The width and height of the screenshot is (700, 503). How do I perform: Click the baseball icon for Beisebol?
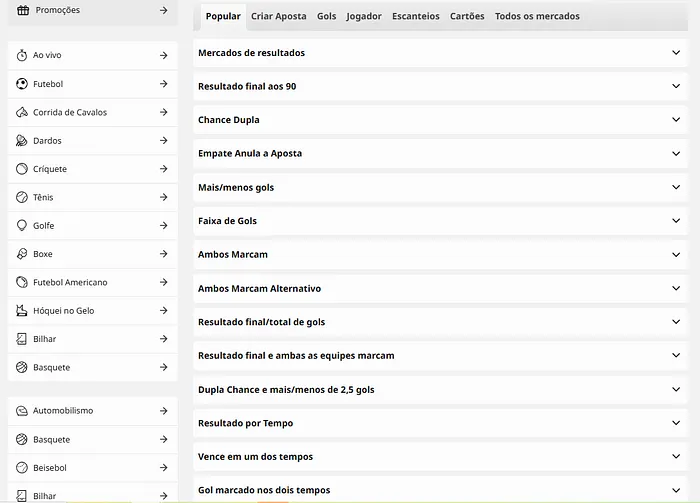point(22,467)
